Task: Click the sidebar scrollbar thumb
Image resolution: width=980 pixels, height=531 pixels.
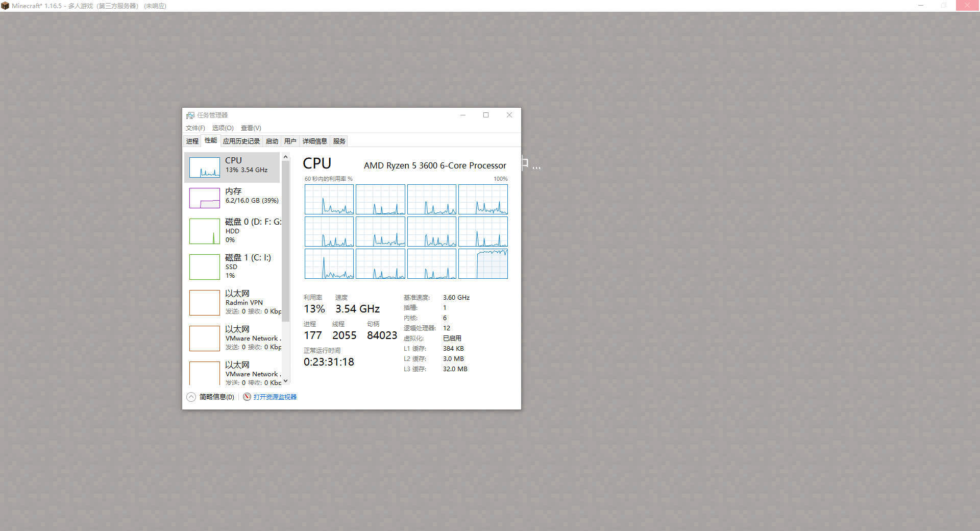Action: pyautogui.click(x=286, y=241)
